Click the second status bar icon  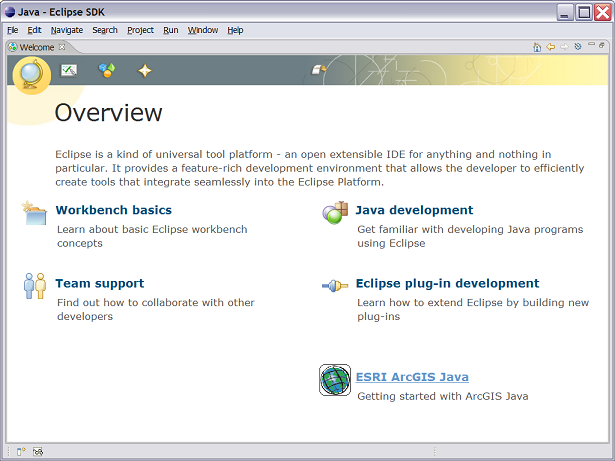click(x=38, y=452)
